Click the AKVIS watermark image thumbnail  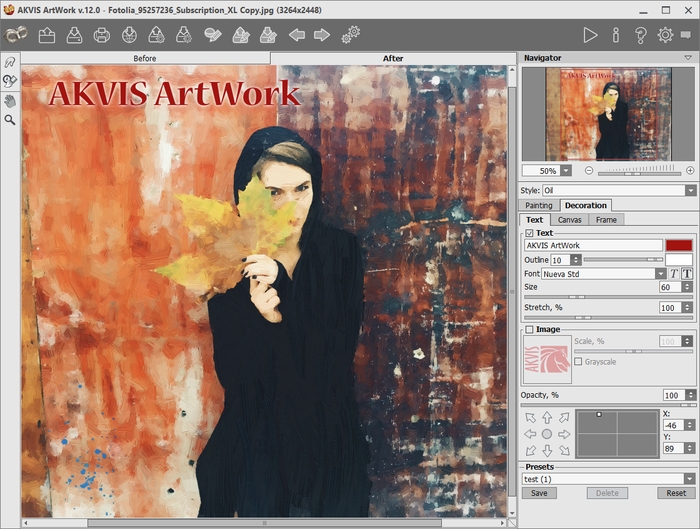(547, 360)
